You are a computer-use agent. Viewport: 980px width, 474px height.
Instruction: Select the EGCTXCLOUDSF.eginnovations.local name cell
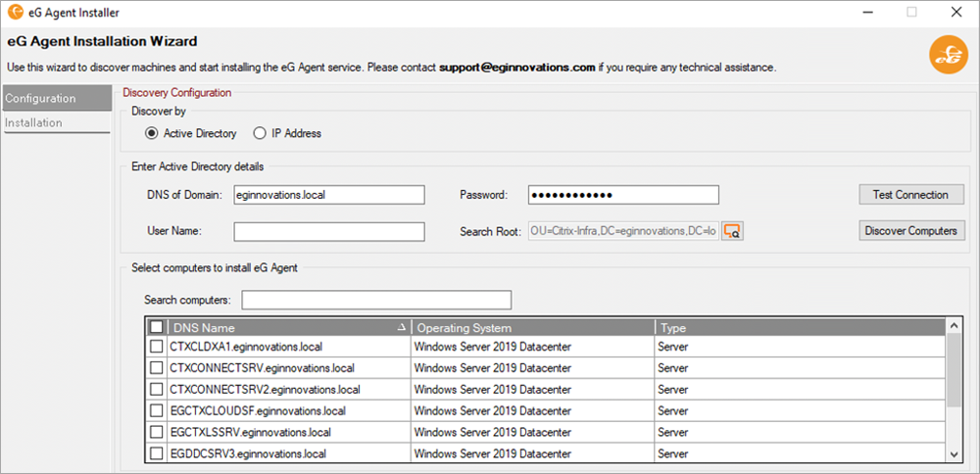tap(289, 411)
